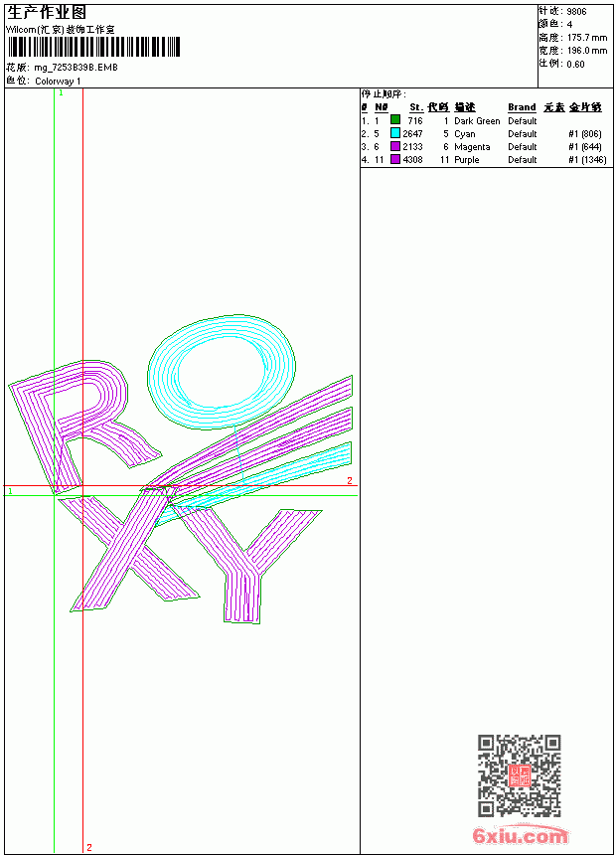Select stitch count 2647 in Cyan row

412,133
